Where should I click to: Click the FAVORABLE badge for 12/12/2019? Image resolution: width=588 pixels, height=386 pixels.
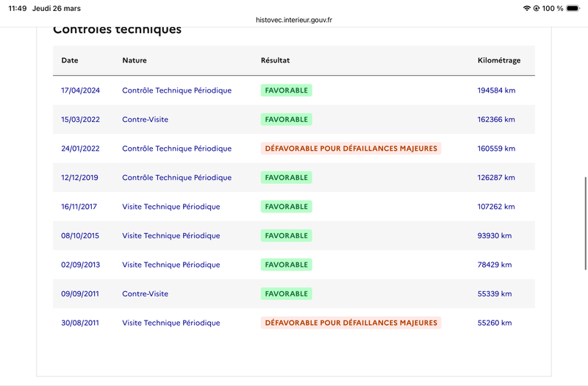click(286, 177)
